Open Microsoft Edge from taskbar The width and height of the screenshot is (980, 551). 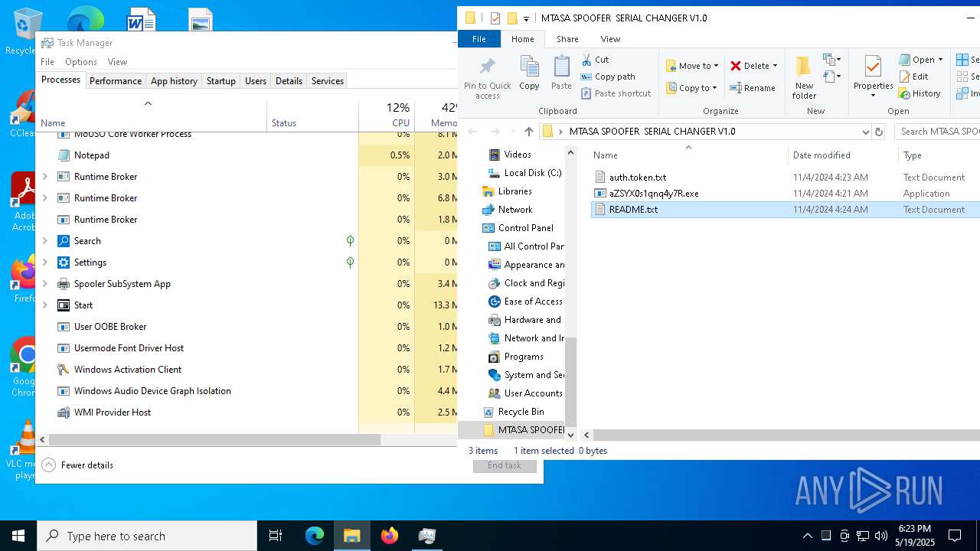click(x=315, y=536)
